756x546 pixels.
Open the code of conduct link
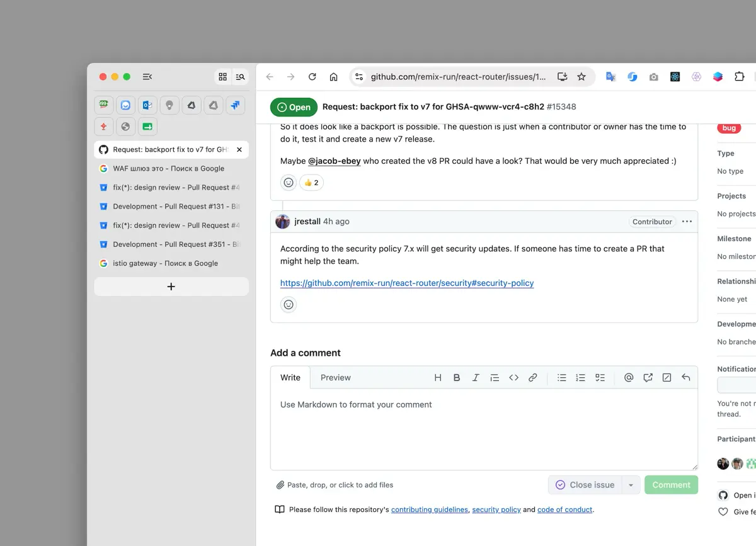(x=565, y=509)
